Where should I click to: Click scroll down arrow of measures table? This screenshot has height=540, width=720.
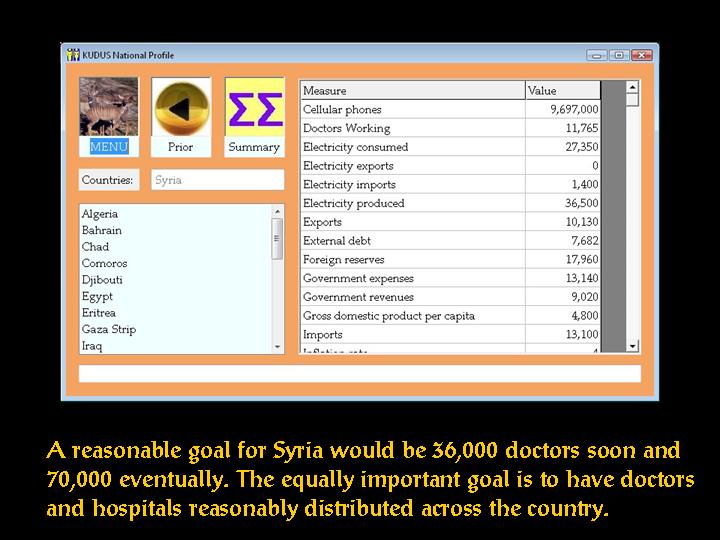coord(632,345)
